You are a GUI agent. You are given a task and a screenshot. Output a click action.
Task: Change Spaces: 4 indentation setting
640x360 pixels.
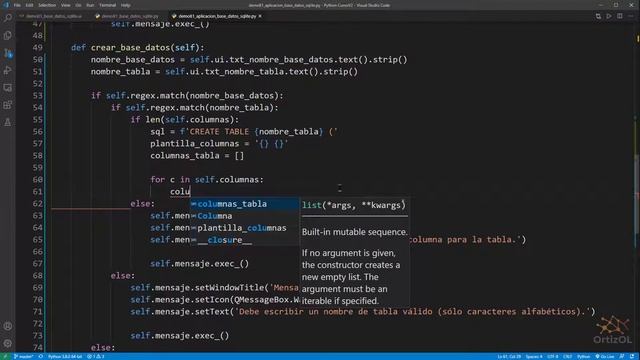click(x=534, y=357)
